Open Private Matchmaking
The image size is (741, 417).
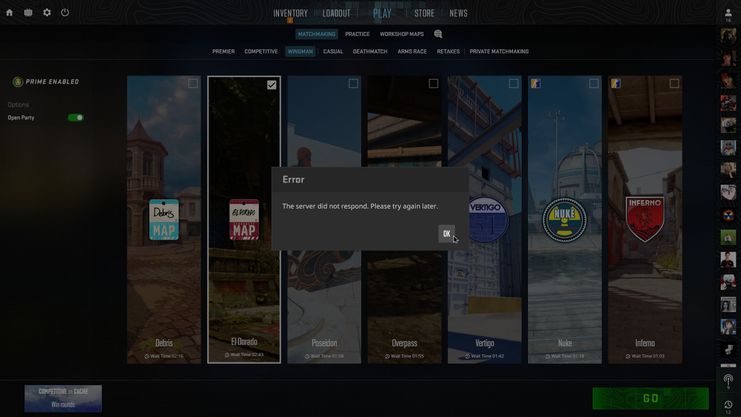coord(499,52)
